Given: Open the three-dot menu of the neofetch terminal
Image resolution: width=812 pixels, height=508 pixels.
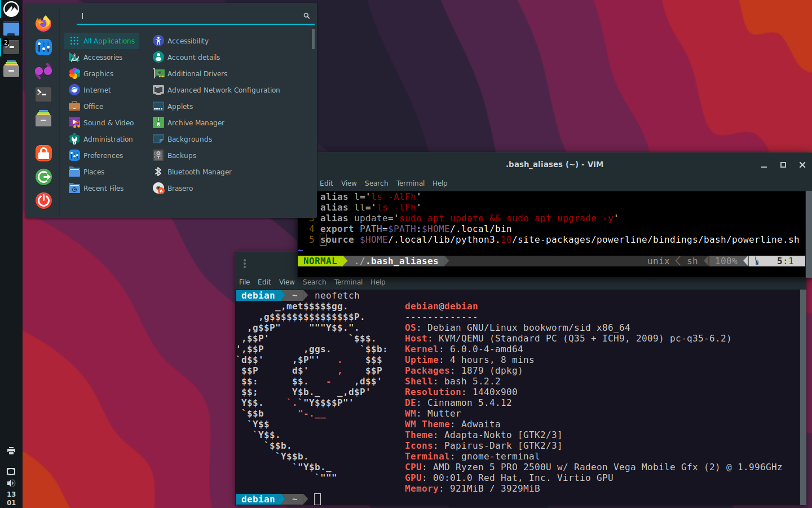Looking at the screenshot, I should coord(245,264).
